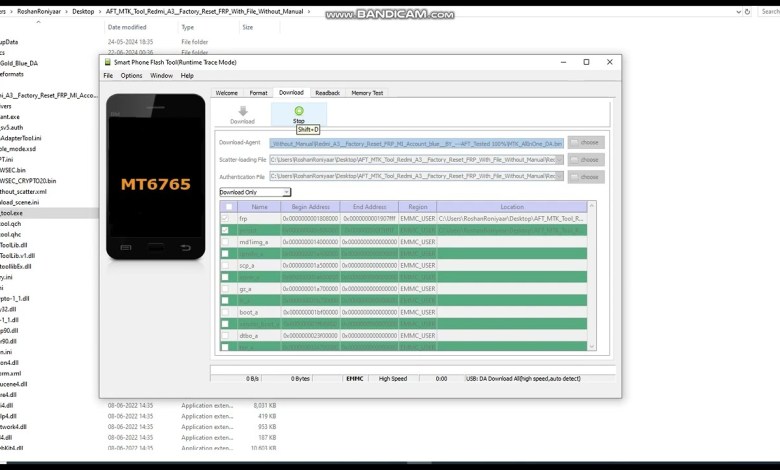The width and height of the screenshot is (780, 470).
Task: Check the md1img_a partition checkbox
Action: (225, 242)
